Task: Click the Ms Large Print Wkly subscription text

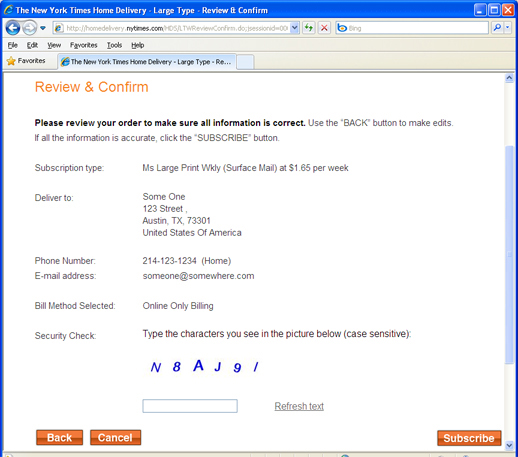Action: click(x=245, y=168)
